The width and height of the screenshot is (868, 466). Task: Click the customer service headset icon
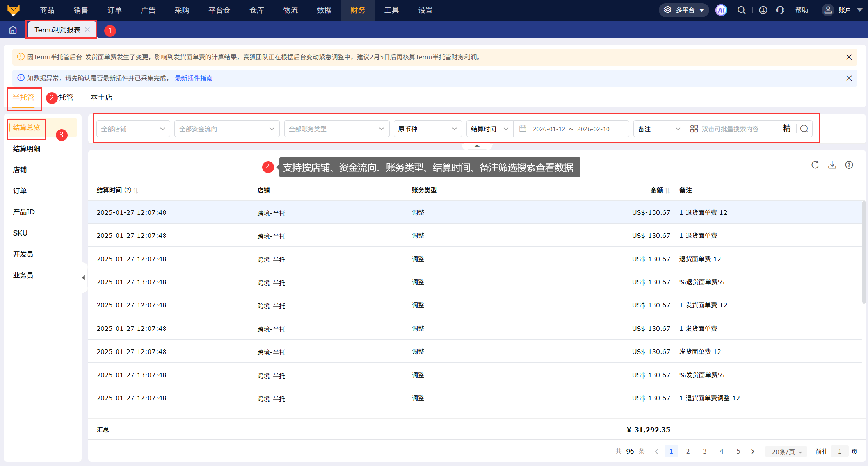pyautogui.click(x=780, y=10)
